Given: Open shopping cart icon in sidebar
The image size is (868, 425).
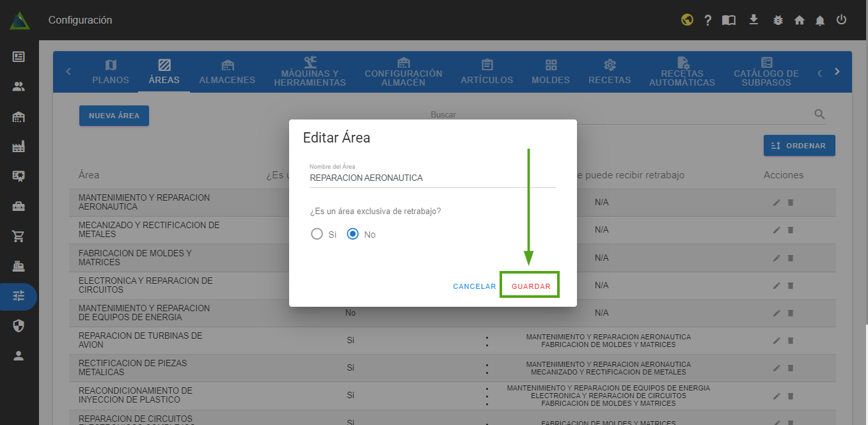Looking at the screenshot, I should point(19,236).
